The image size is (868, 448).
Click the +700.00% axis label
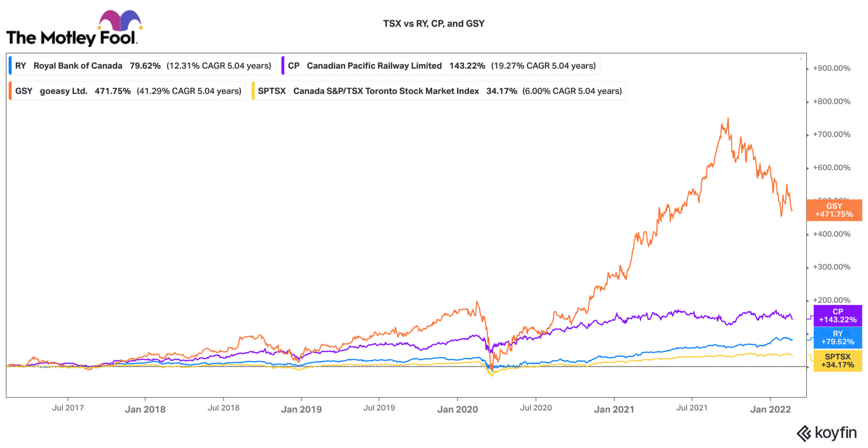click(832, 134)
